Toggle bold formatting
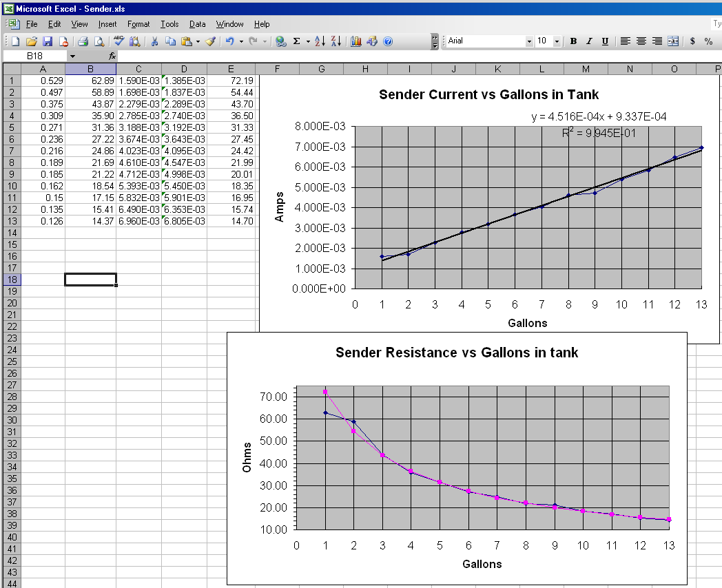This screenshot has height=588, width=722. tap(573, 41)
